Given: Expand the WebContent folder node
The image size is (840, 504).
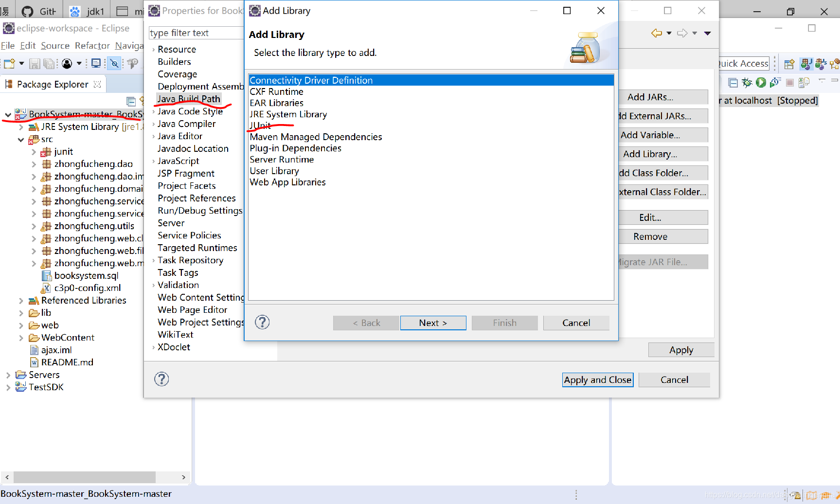Looking at the screenshot, I should point(21,338).
